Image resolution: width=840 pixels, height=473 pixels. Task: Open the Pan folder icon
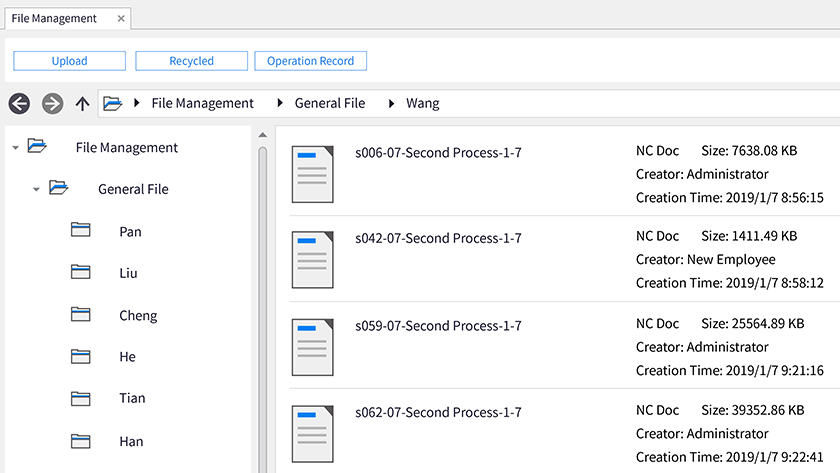[80, 230]
